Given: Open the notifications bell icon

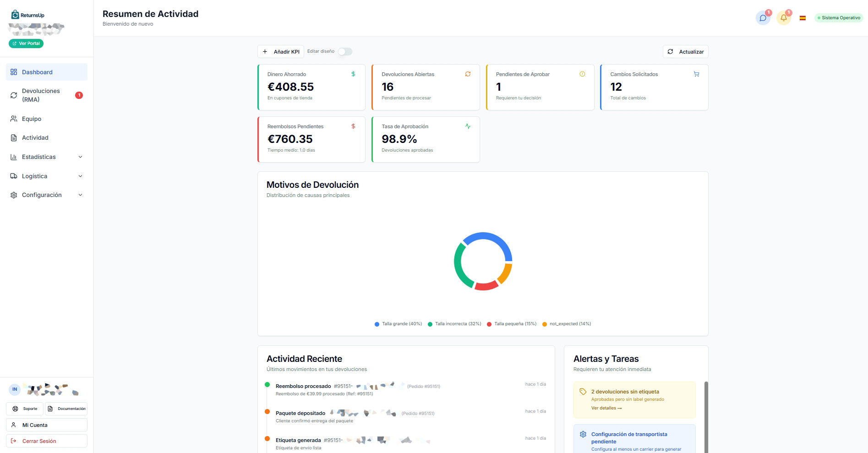Looking at the screenshot, I should (784, 18).
